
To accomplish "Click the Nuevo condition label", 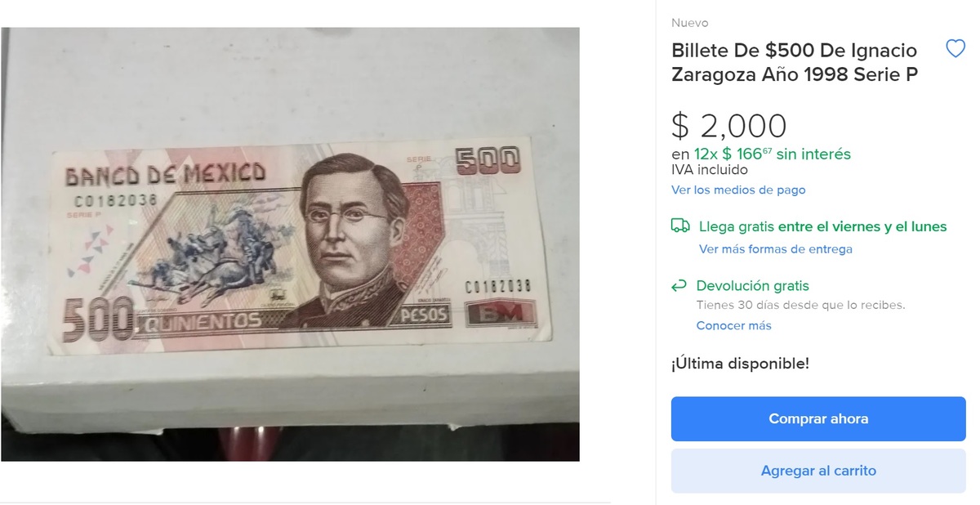I will tap(690, 23).
